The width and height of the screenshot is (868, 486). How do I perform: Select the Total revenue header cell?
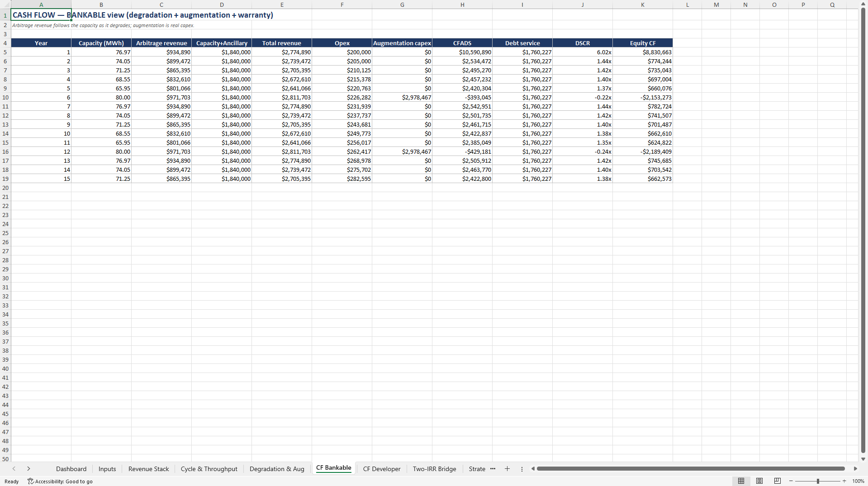click(x=282, y=43)
